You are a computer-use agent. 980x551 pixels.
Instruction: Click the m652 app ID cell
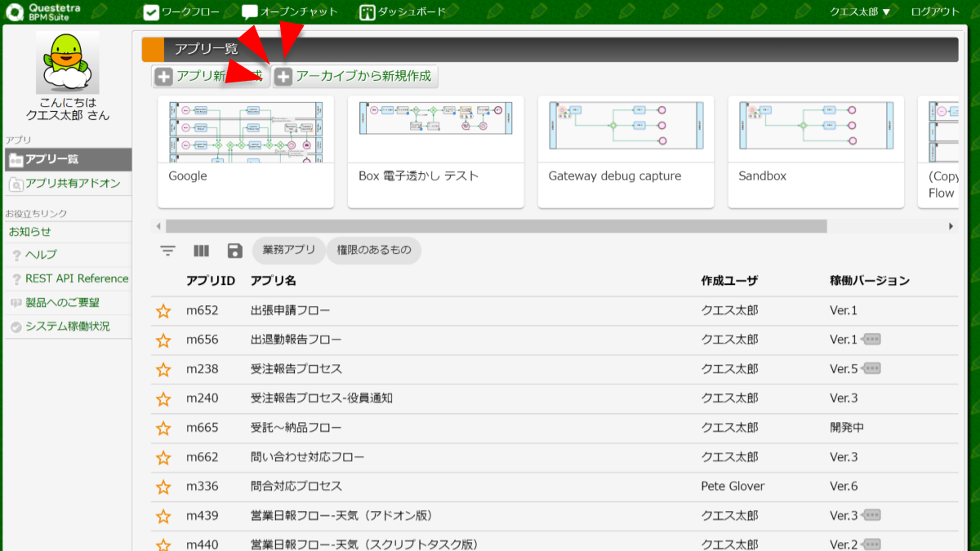[x=202, y=310]
